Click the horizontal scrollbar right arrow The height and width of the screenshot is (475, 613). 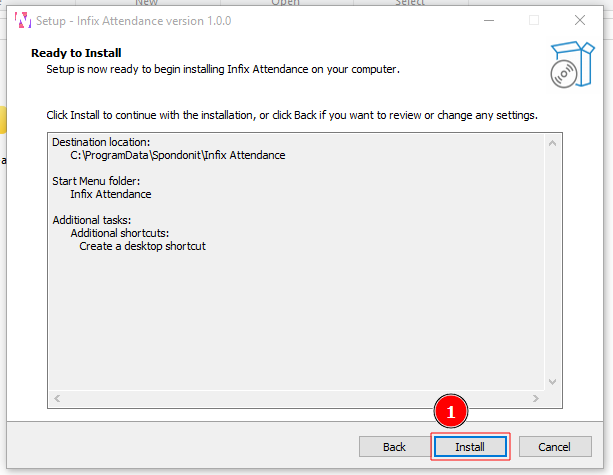(x=536, y=398)
